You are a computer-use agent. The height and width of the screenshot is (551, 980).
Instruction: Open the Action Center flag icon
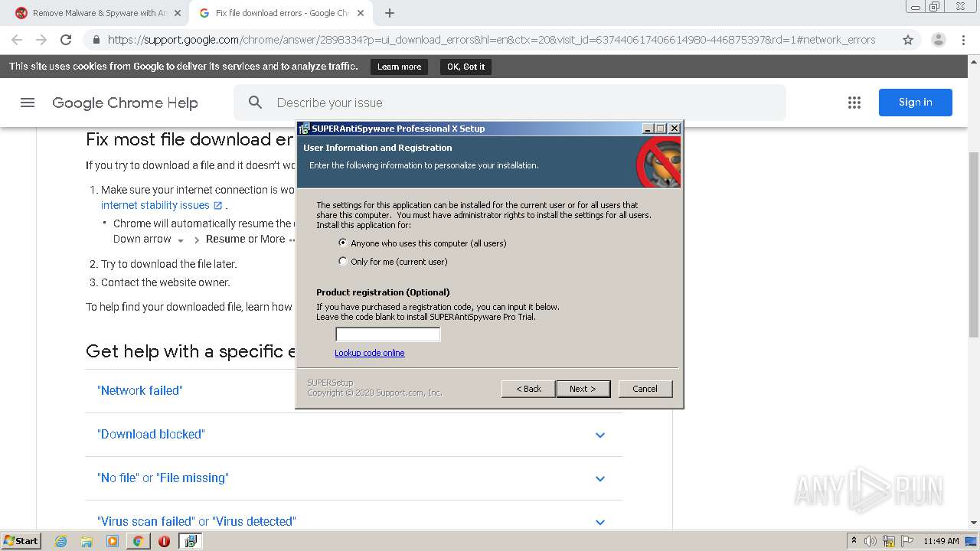tap(907, 541)
